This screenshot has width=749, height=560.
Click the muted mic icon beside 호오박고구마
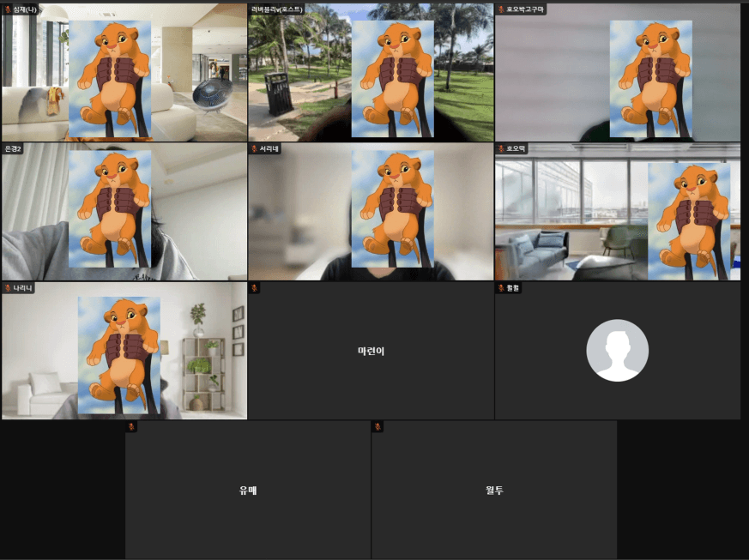coord(501,9)
